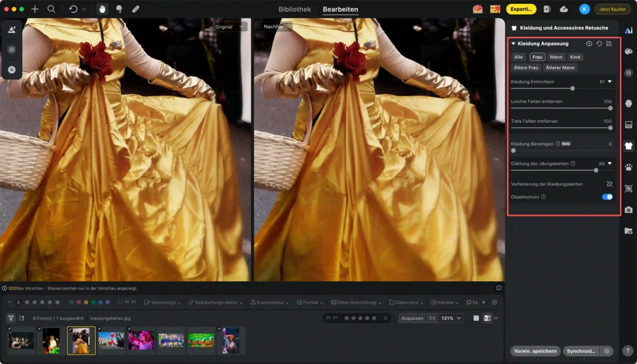
Task: Enable the before/after BA compare view
Action: 487,318
